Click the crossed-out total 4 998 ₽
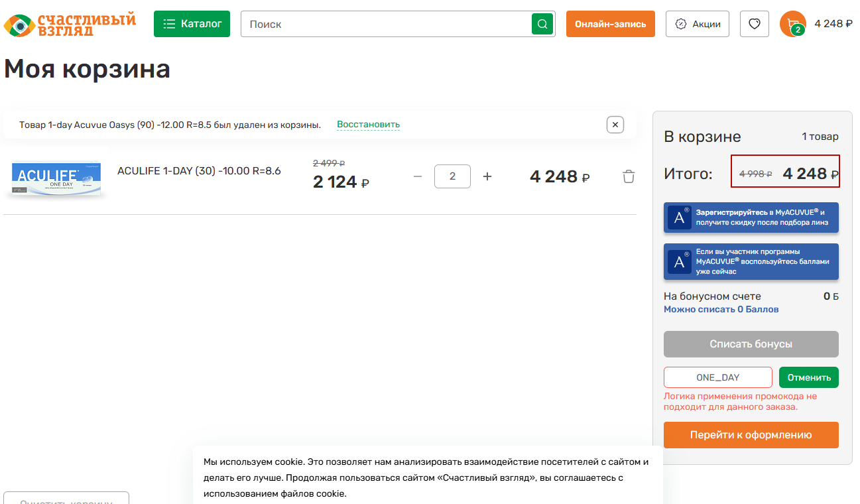 point(756,174)
